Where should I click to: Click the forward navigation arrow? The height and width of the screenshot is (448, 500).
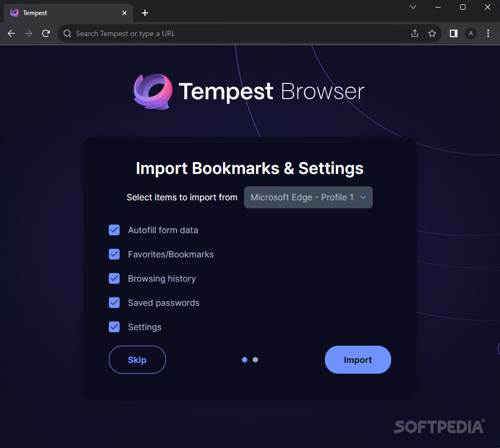coord(29,33)
